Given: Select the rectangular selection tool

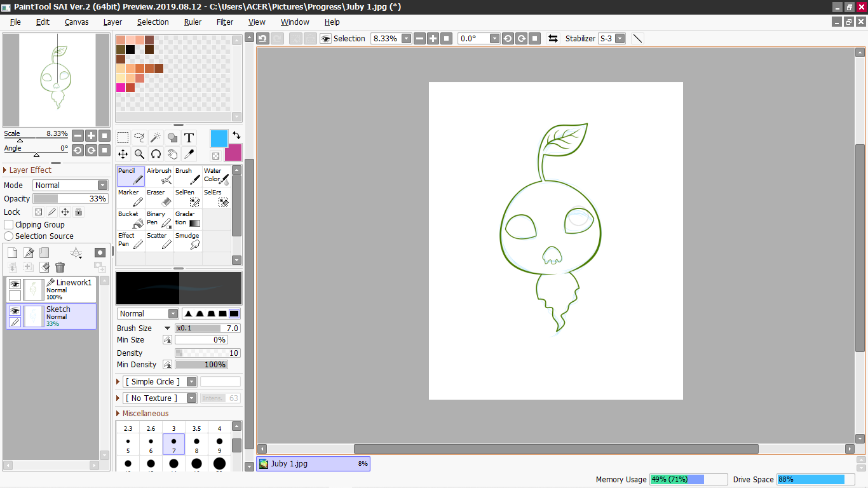Looking at the screenshot, I should point(123,138).
